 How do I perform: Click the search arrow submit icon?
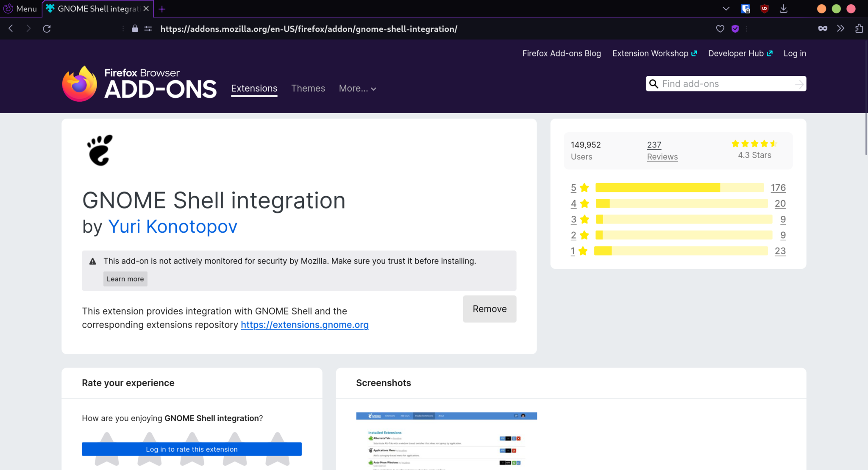coord(799,84)
